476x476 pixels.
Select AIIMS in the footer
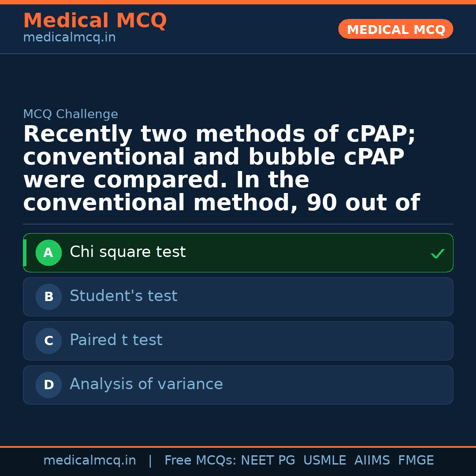tap(372, 461)
